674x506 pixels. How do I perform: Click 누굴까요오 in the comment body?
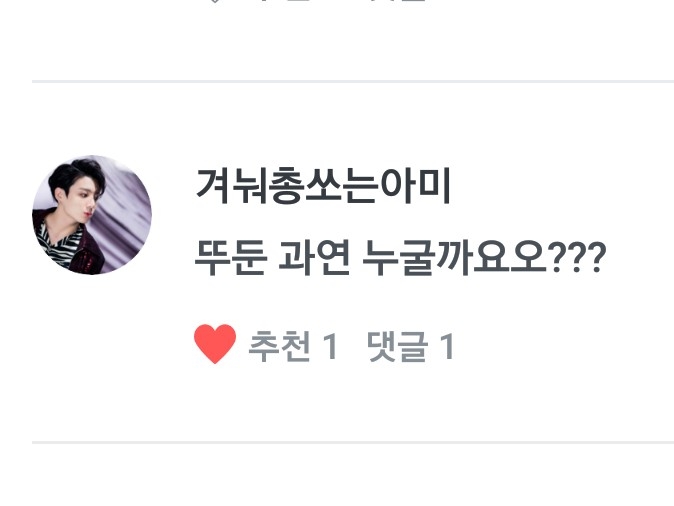(x=455, y=258)
